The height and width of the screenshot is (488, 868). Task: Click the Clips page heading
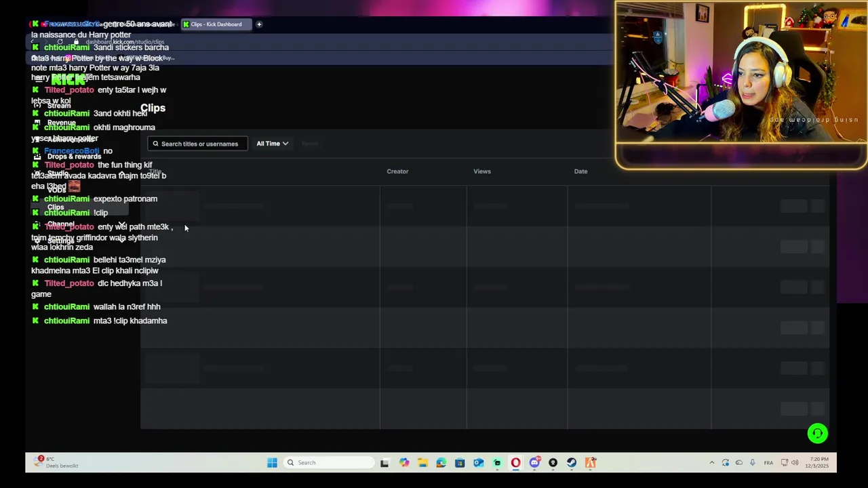pos(153,108)
